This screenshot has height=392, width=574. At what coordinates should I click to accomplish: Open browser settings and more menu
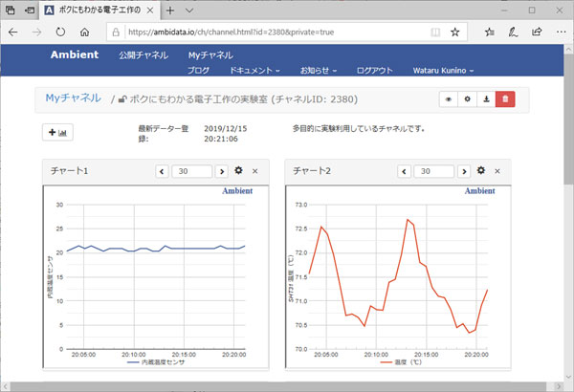tap(561, 33)
